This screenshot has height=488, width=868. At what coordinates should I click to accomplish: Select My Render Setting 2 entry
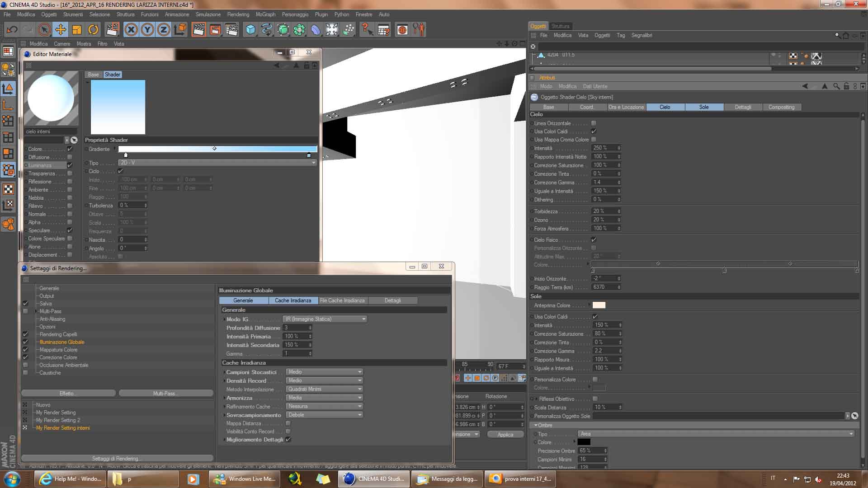(x=58, y=420)
